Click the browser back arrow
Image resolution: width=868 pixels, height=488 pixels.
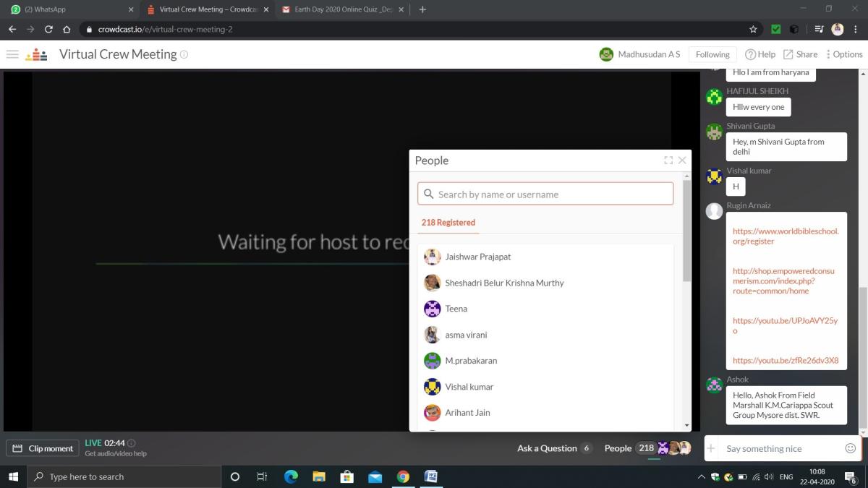click(12, 30)
